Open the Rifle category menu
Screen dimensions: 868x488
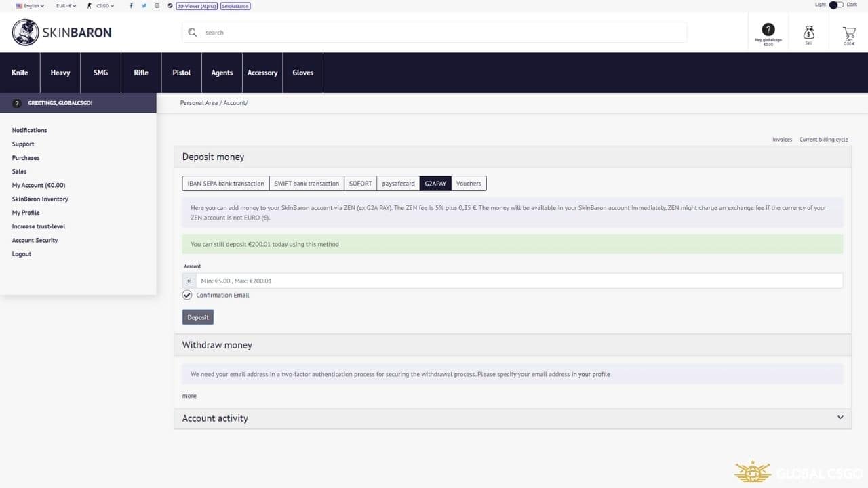pyautogui.click(x=141, y=73)
